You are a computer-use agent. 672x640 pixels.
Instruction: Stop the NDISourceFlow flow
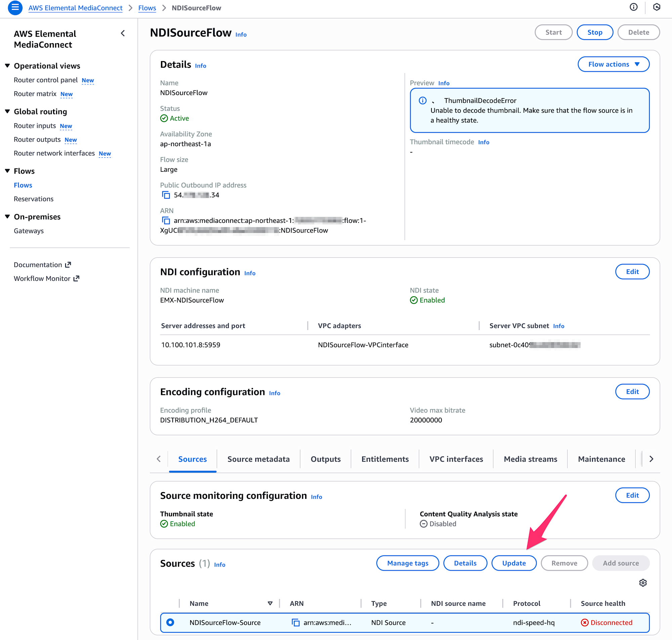[594, 32]
